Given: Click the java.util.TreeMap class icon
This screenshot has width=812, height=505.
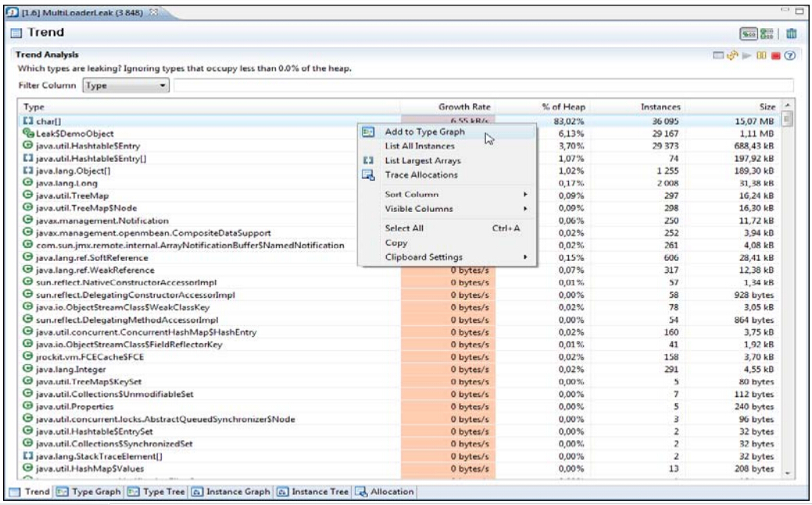Looking at the screenshot, I should (x=28, y=195).
